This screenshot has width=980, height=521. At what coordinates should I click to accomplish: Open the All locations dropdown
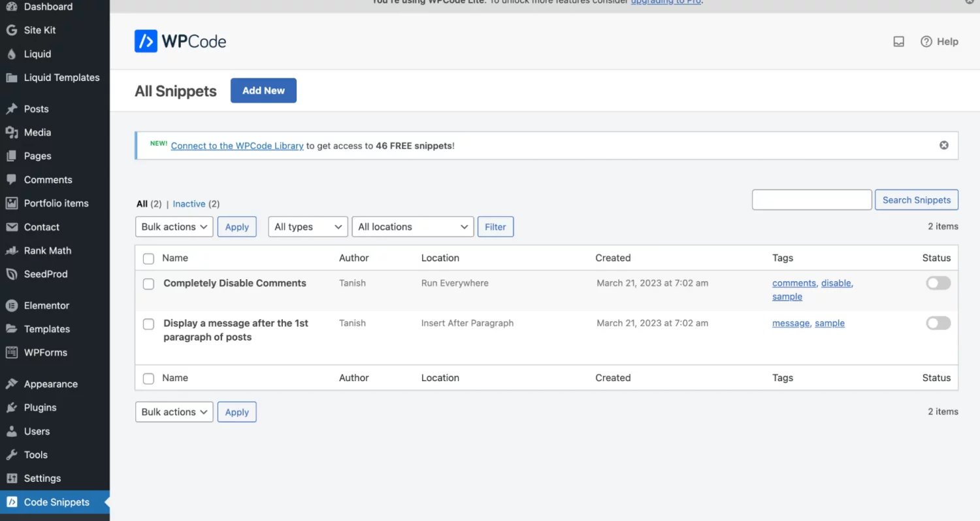coord(413,227)
